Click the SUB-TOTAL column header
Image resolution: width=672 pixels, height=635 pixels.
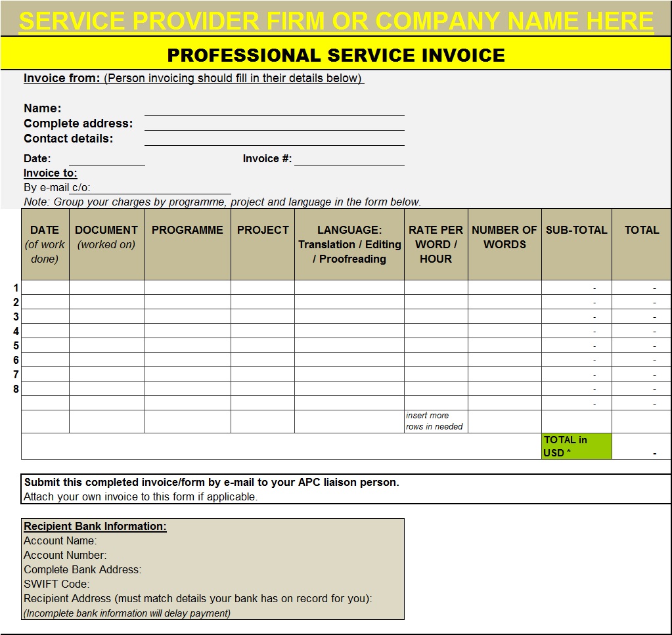(x=577, y=244)
